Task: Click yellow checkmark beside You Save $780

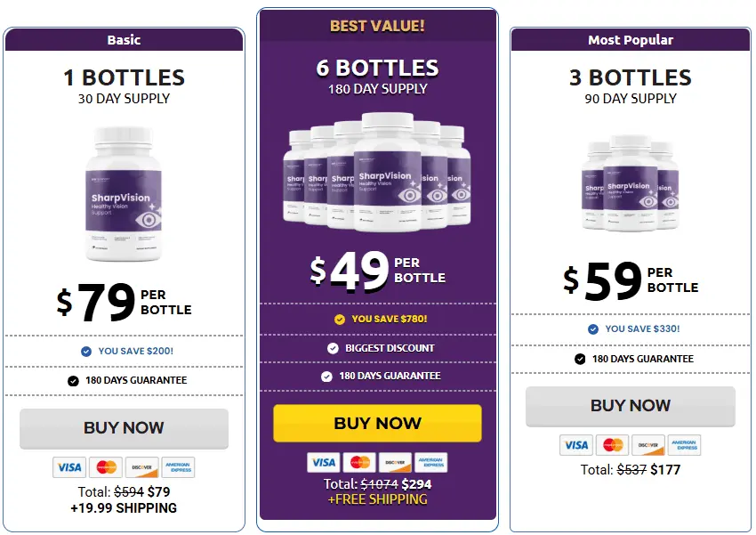Action: point(340,319)
